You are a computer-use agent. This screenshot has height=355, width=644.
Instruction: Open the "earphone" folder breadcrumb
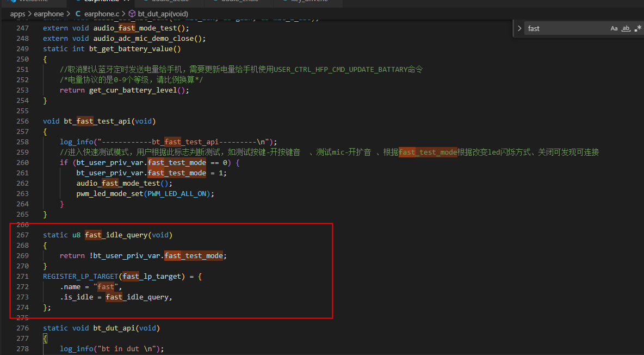pyautogui.click(x=48, y=14)
